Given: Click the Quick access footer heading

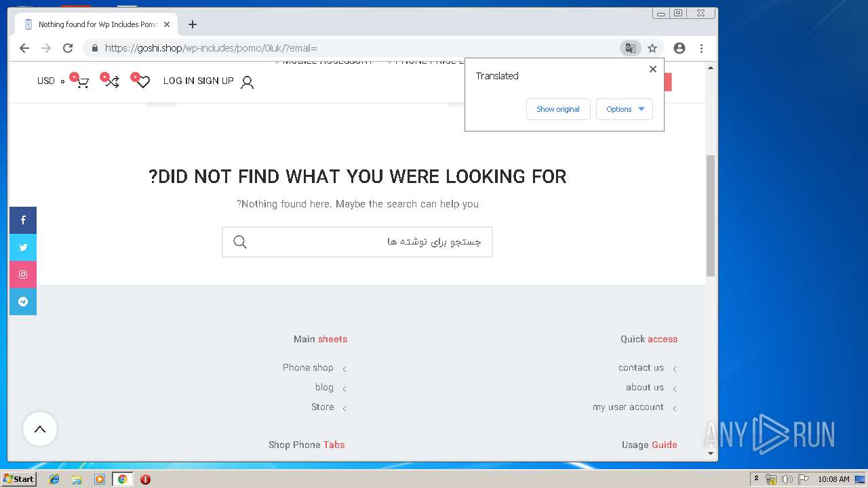Looking at the screenshot, I should point(649,339).
